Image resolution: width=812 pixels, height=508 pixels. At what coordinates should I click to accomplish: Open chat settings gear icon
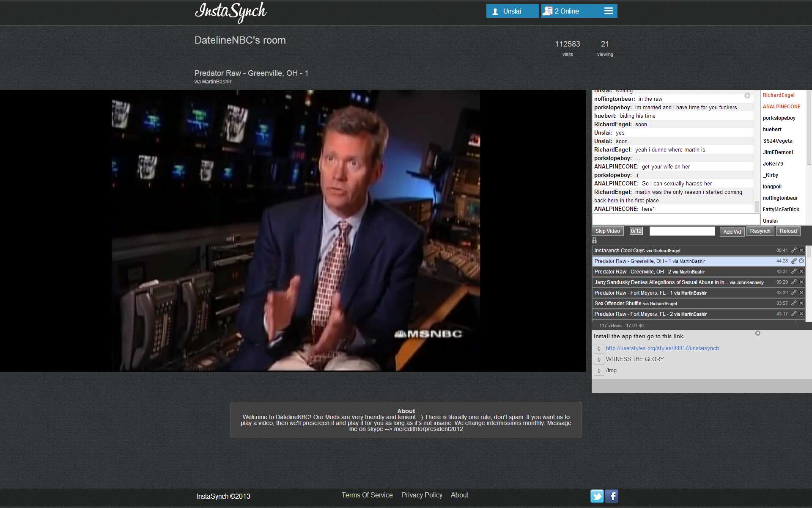click(747, 96)
